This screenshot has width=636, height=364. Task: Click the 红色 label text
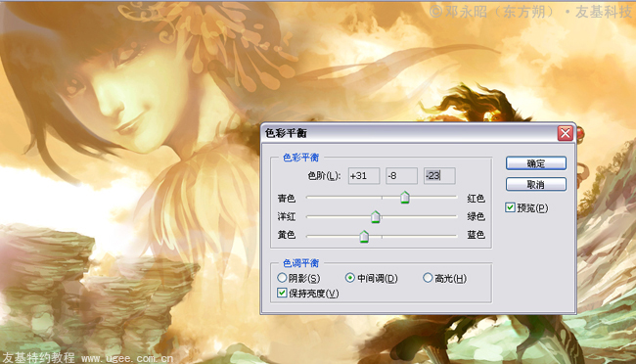476,198
